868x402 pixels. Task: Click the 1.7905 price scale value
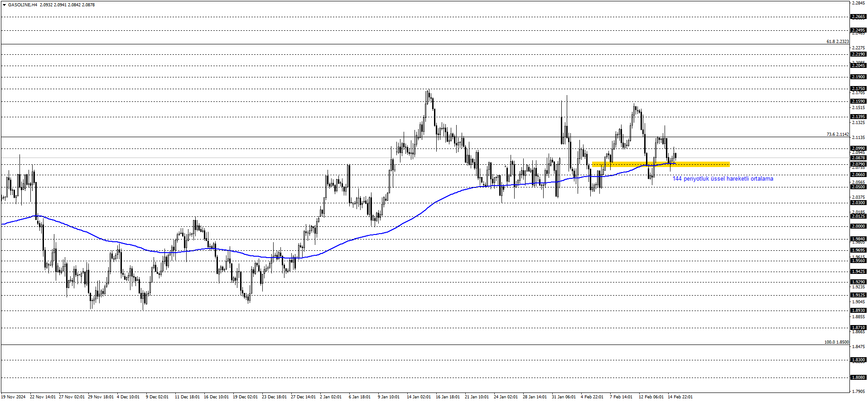click(858, 391)
